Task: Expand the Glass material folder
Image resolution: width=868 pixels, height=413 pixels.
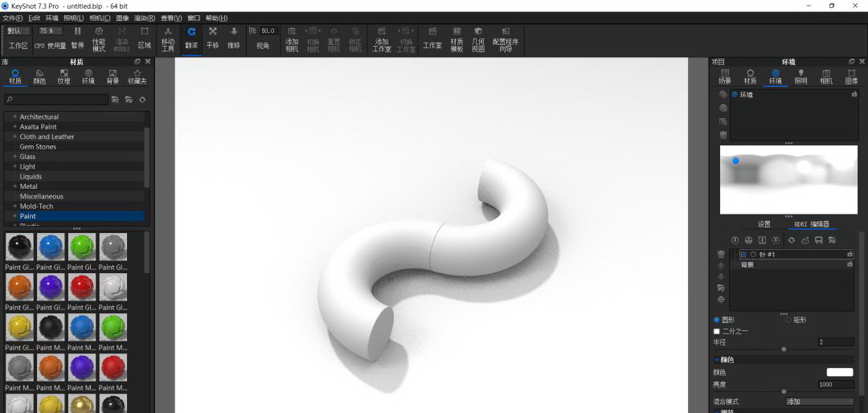Action: pyautogui.click(x=15, y=157)
